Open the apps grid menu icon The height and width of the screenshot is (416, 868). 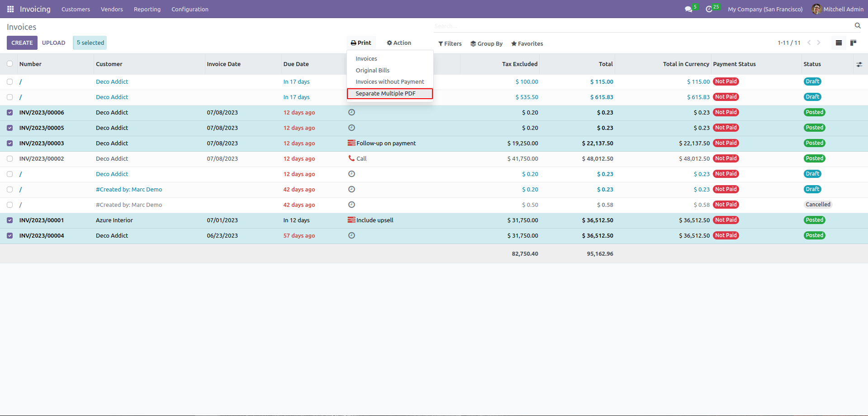coord(10,9)
